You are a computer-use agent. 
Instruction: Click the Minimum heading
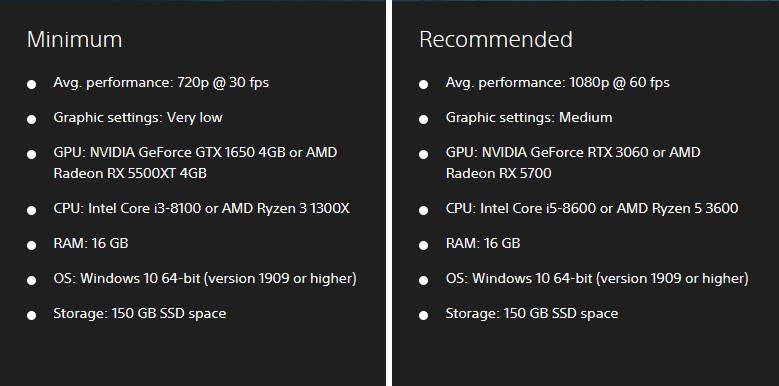[75, 40]
